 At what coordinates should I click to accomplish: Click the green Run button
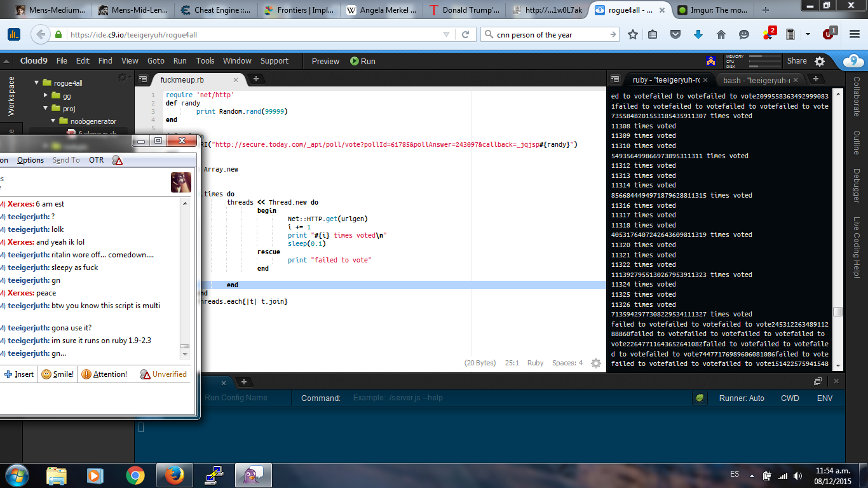363,61
